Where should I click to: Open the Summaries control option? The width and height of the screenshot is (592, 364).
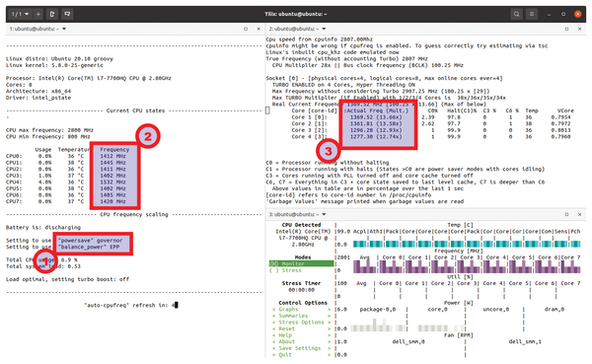[x=301, y=316]
